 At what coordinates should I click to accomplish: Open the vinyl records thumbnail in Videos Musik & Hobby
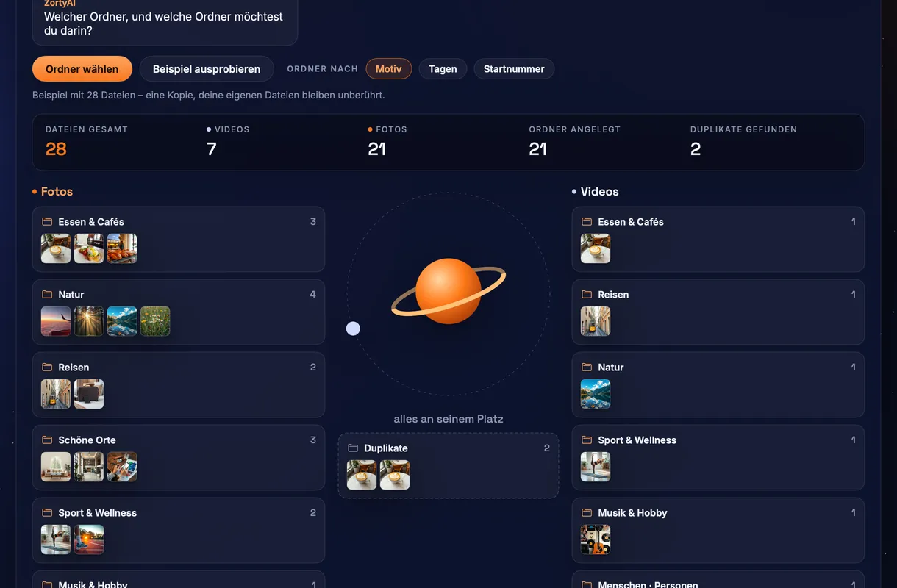point(596,539)
